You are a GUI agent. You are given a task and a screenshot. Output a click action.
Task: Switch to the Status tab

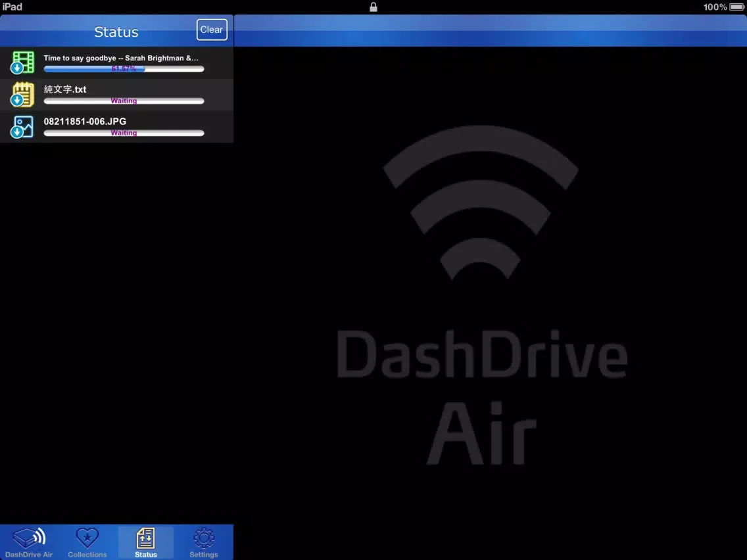146,542
